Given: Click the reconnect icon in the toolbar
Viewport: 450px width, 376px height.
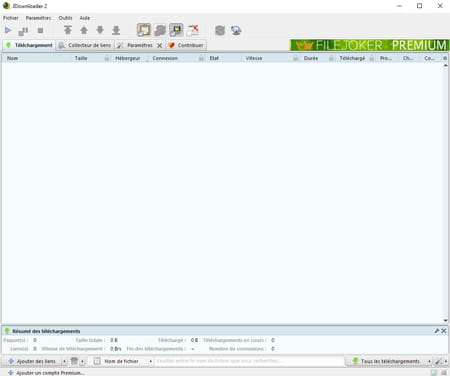Looking at the screenshot, I should (220, 31).
